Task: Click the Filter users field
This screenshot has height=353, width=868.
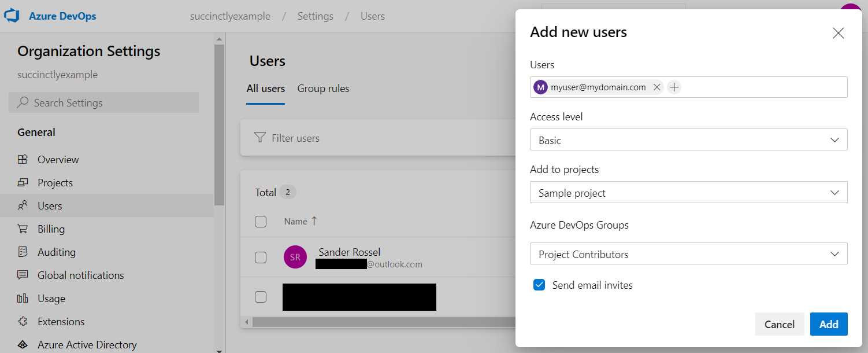Action: tap(377, 138)
